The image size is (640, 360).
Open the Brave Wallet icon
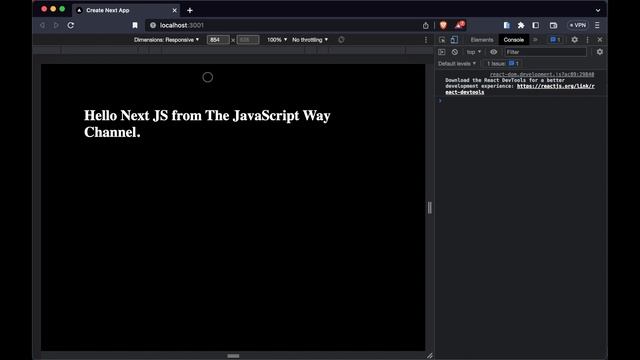[x=553, y=25]
